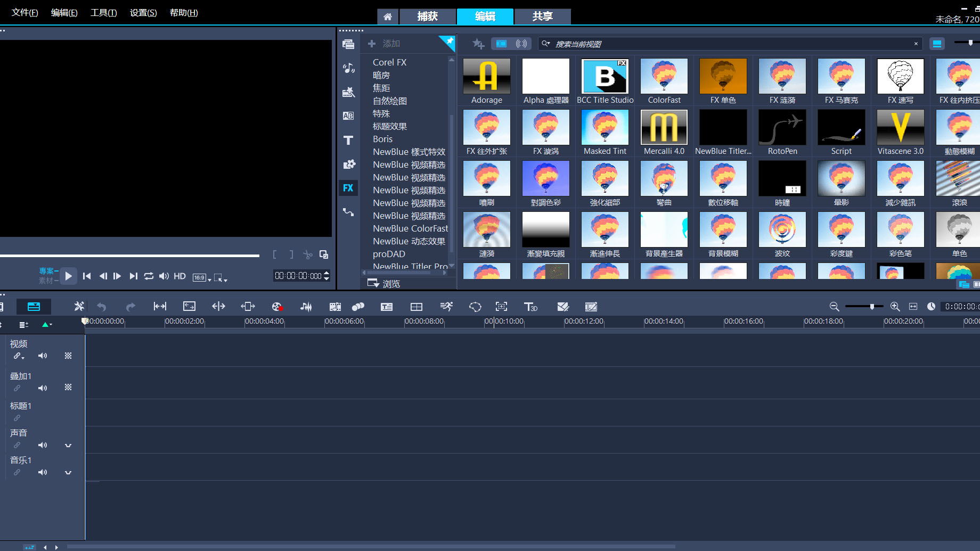Select the proDAD category
Image resolution: width=980 pixels, height=551 pixels.
(x=389, y=254)
